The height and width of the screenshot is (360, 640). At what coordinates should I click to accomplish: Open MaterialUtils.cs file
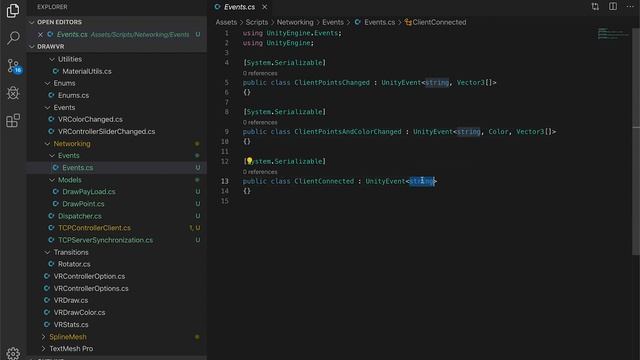pyautogui.click(x=87, y=71)
